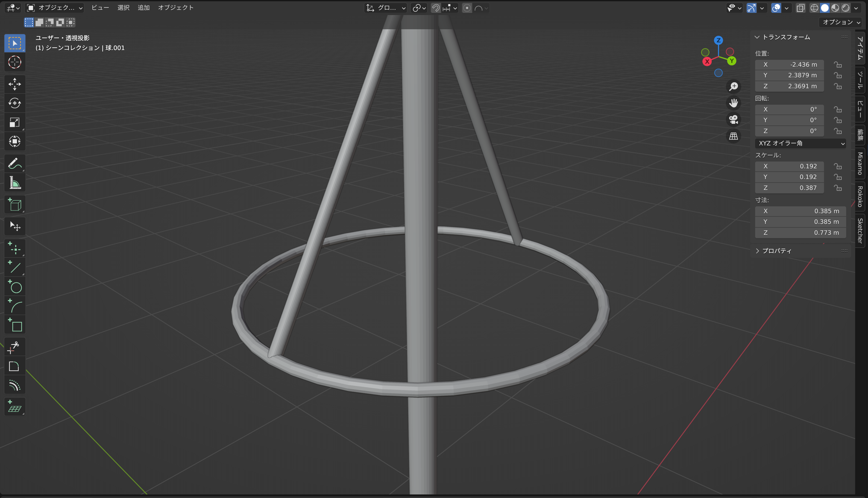Open the 選択 menu
868x498 pixels.
point(124,8)
